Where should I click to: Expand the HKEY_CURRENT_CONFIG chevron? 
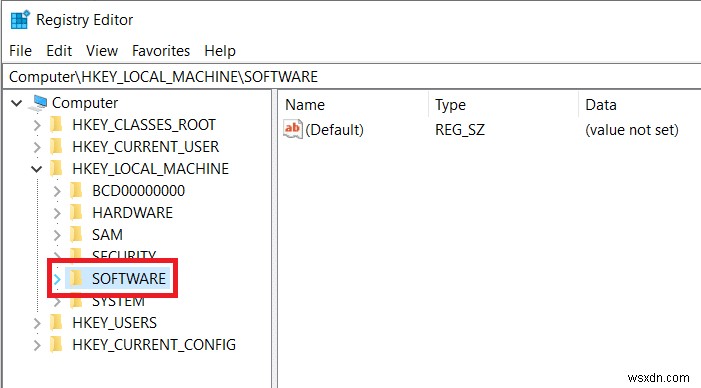pos(37,345)
